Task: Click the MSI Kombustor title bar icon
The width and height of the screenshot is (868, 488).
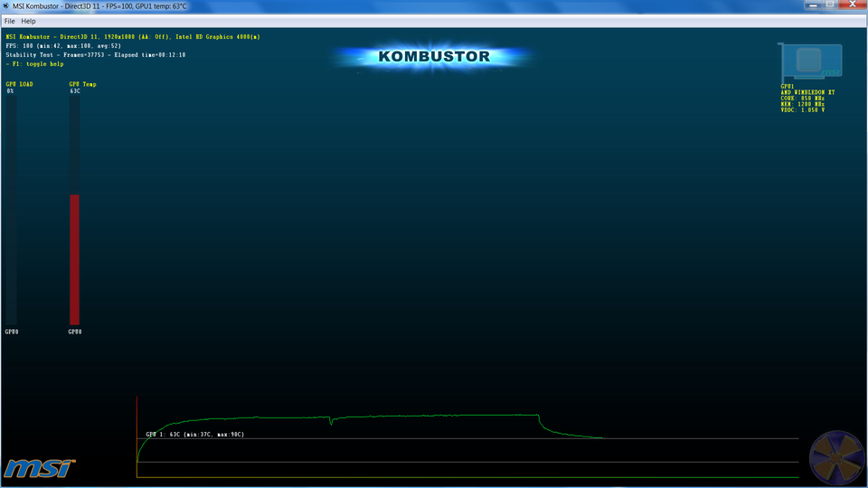Action: pos(6,6)
